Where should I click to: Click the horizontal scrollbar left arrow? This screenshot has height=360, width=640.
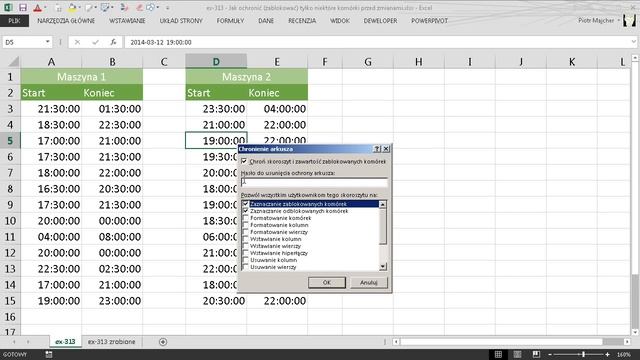396,342
